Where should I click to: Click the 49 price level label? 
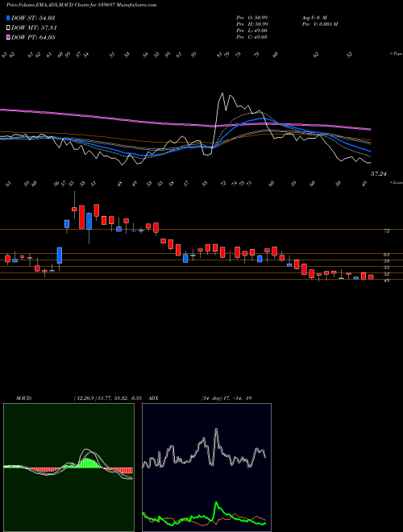click(387, 281)
